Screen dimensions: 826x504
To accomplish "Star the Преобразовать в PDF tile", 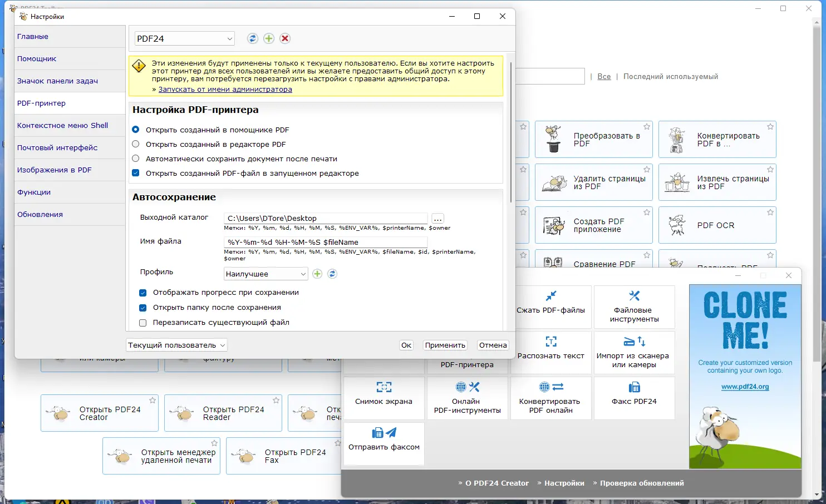I will 647,127.
